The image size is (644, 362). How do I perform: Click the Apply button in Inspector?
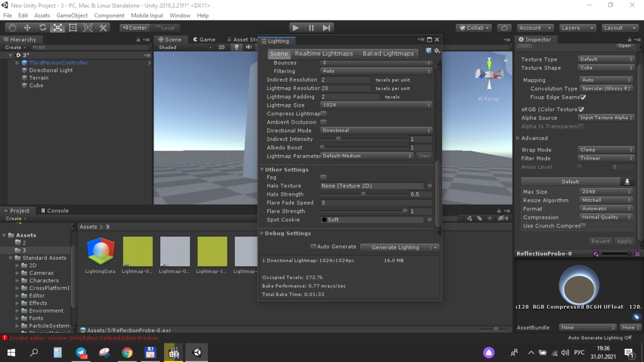pos(624,241)
